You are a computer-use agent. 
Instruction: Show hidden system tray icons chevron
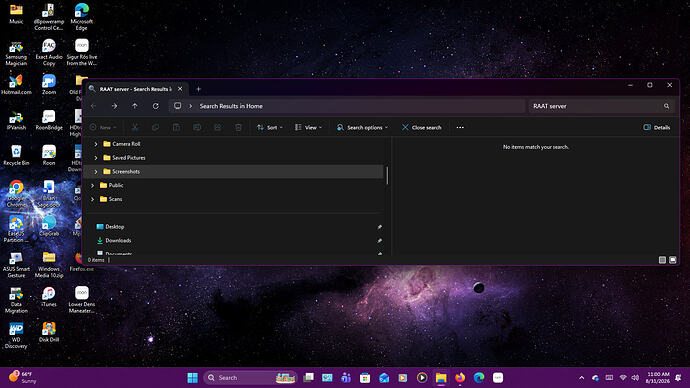click(582, 377)
